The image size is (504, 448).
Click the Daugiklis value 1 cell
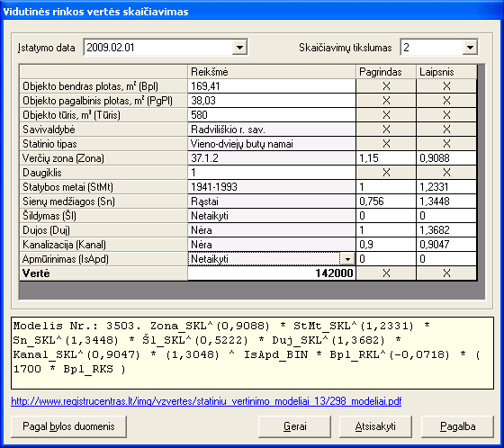pyautogui.click(x=272, y=173)
